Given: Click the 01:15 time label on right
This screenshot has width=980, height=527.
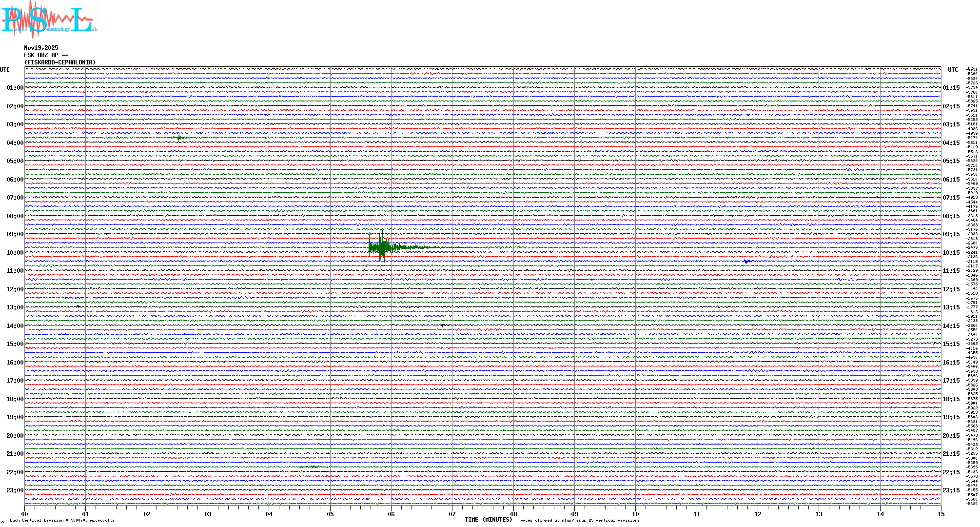Looking at the screenshot, I should 951,88.
